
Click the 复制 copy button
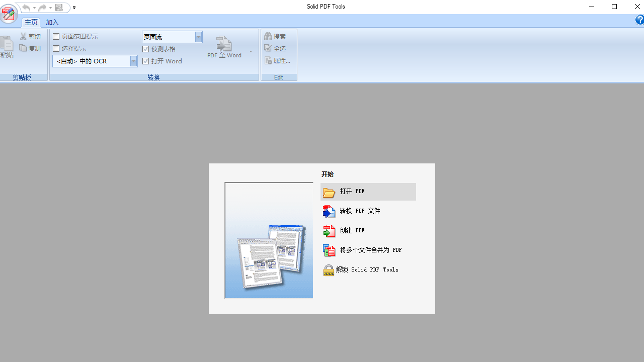pos(30,48)
